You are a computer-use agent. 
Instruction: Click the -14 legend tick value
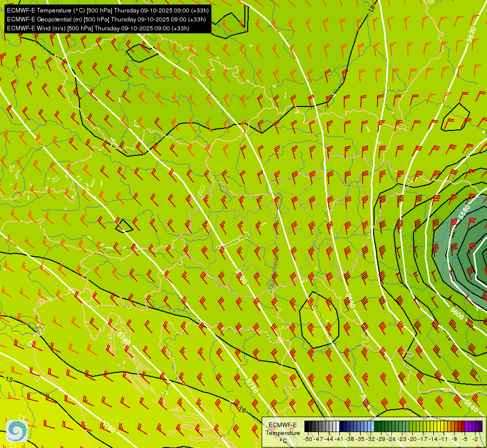click(433, 439)
